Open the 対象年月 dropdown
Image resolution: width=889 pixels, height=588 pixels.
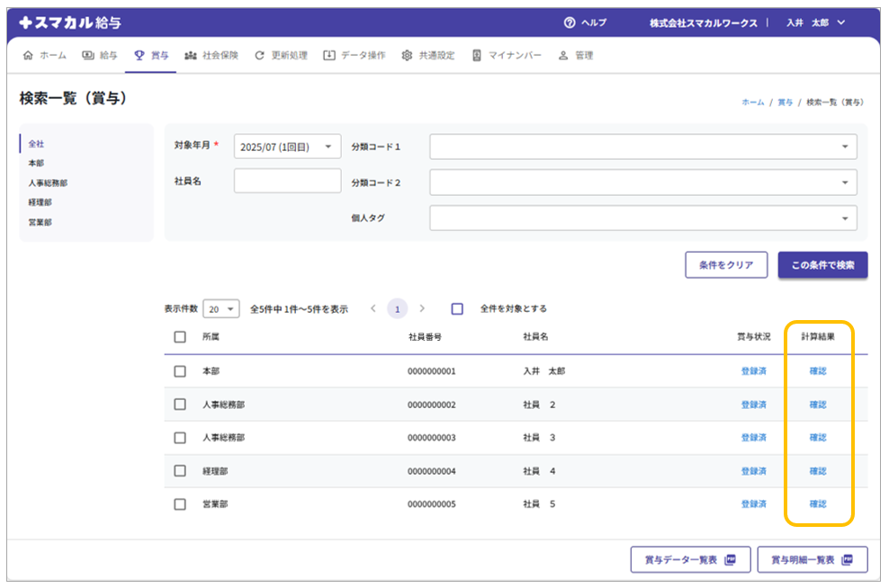[x=287, y=147]
